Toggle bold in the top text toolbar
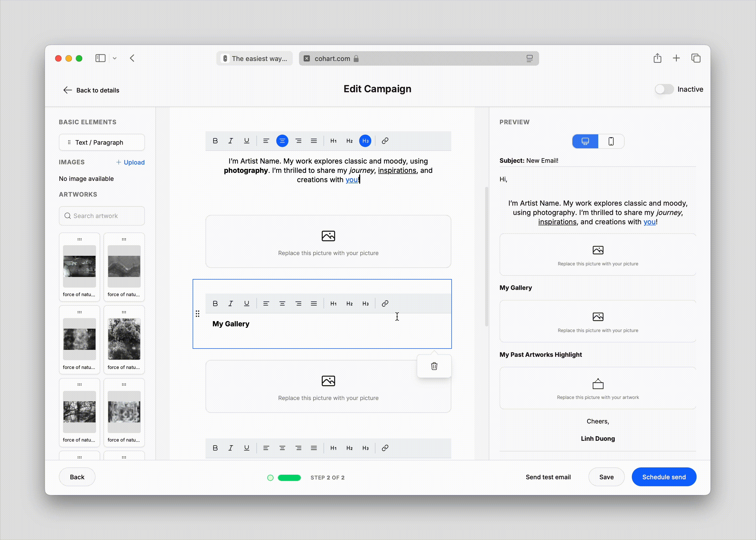 click(x=215, y=141)
